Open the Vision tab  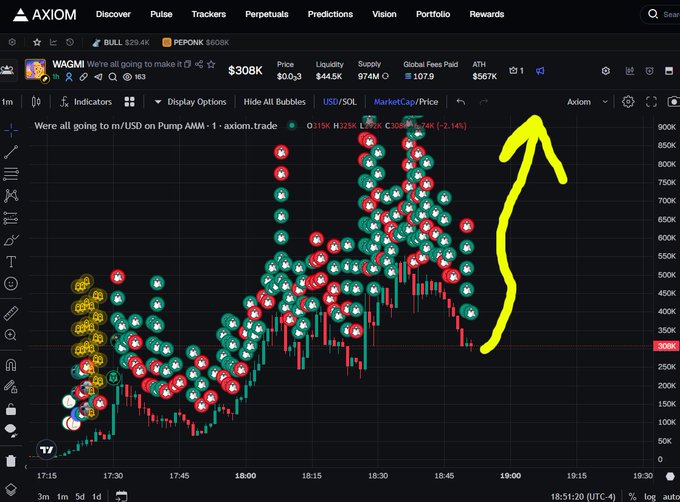(384, 14)
